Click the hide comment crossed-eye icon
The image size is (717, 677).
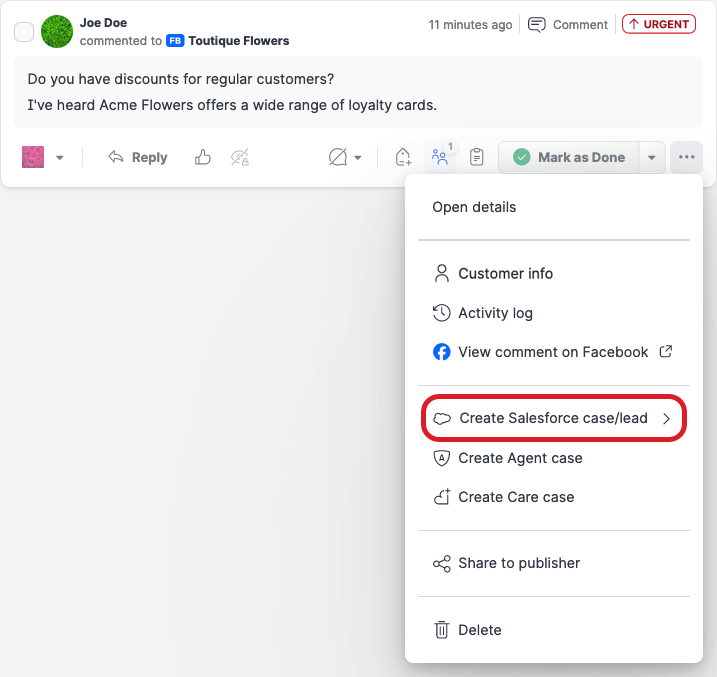point(239,157)
